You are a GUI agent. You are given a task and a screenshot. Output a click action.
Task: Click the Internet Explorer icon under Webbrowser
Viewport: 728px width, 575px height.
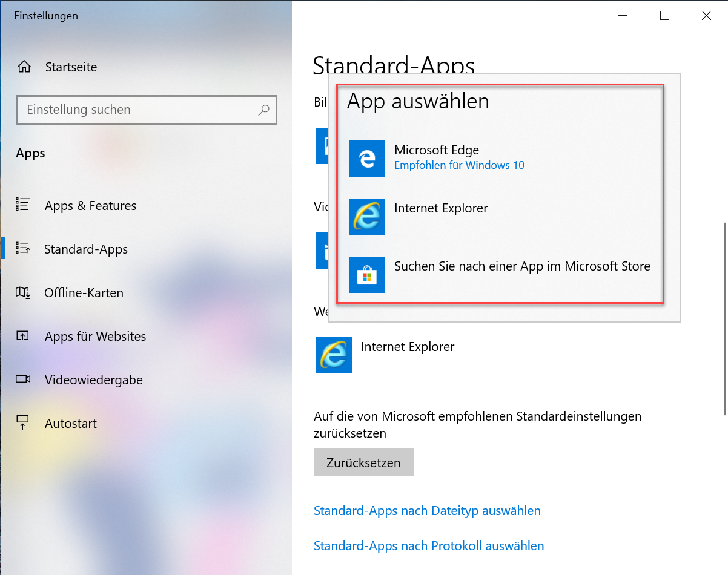(x=334, y=355)
